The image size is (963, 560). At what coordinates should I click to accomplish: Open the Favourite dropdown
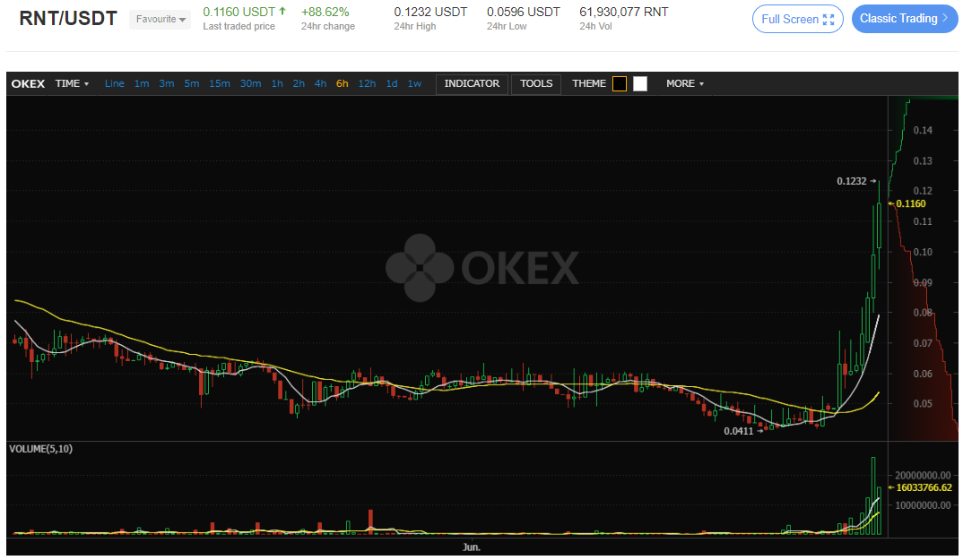tap(160, 20)
